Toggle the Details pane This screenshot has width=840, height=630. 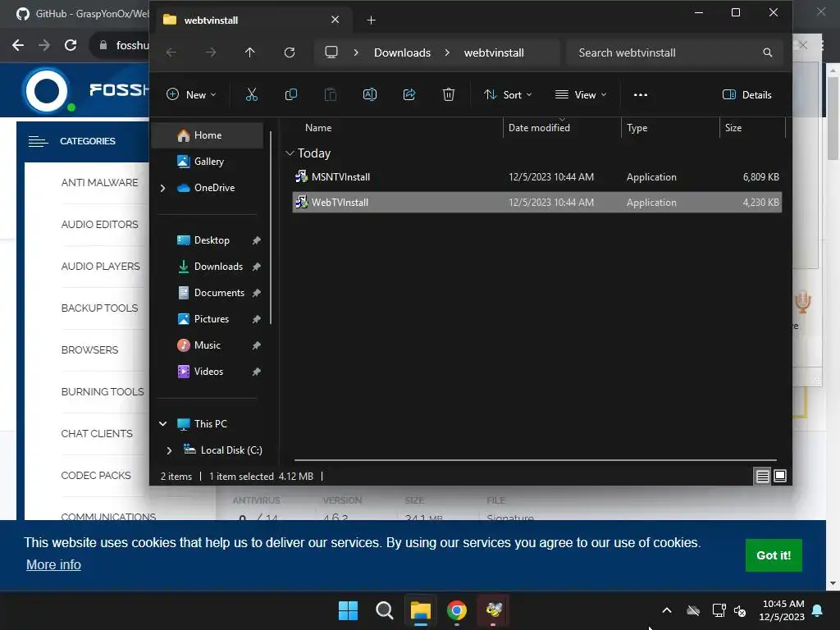click(x=747, y=95)
